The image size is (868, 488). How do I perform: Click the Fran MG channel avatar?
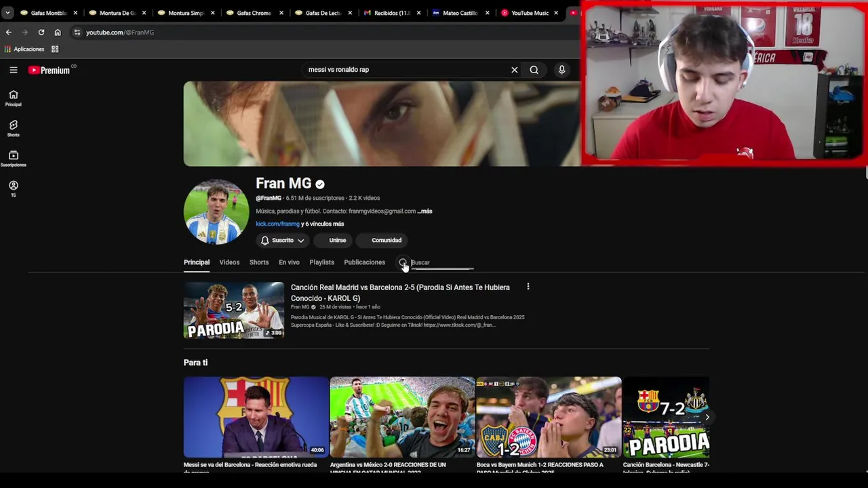[x=216, y=211]
